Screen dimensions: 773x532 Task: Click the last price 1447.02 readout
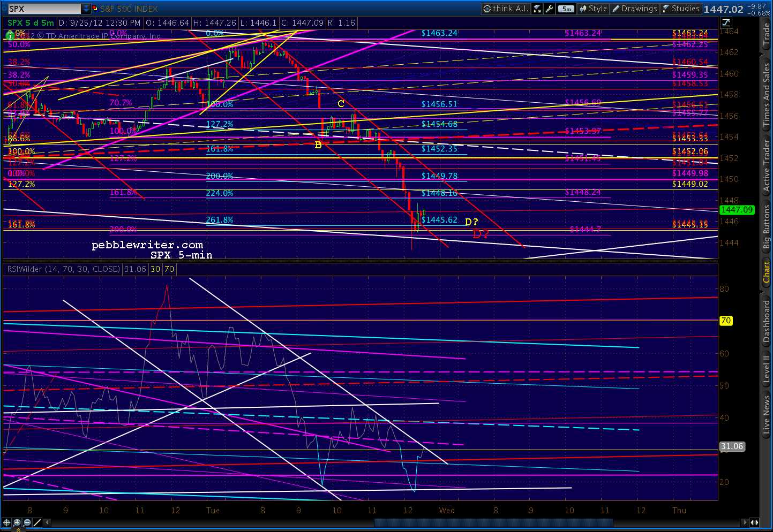point(723,9)
